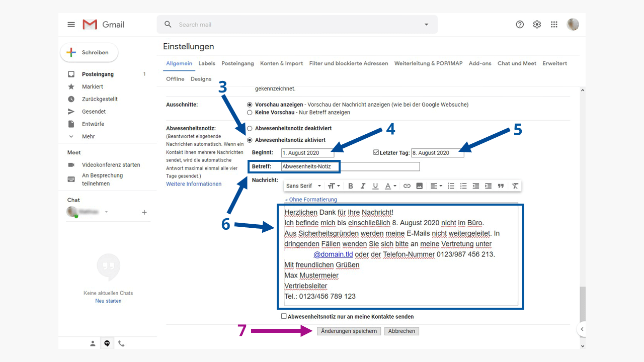Open the phone calls icon
This screenshot has height=362, width=644.
point(121,344)
